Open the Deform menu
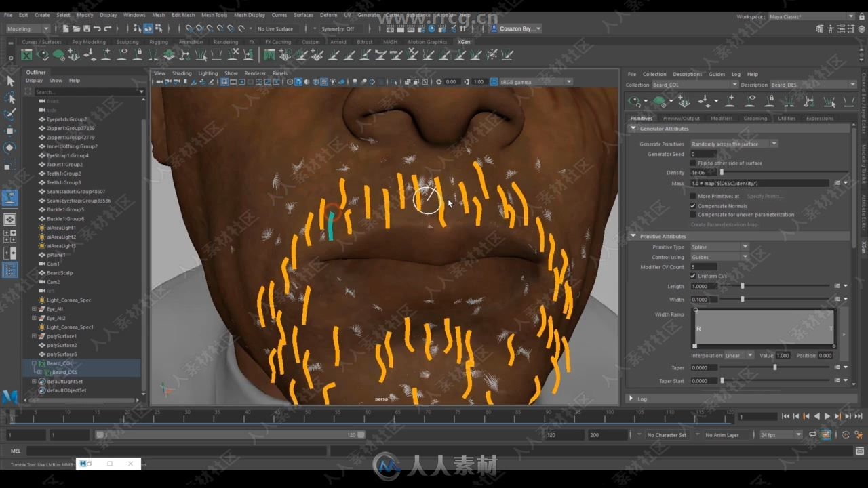 (328, 14)
